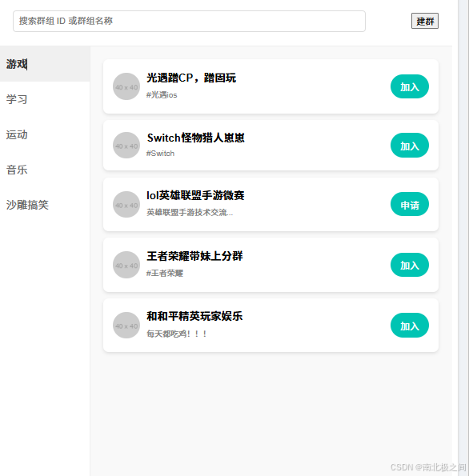Image resolution: width=469 pixels, height=476 pixels.
Task: Open avatar of 和平精英玩家娱乐 group
Action: click(x=126, y=326)
